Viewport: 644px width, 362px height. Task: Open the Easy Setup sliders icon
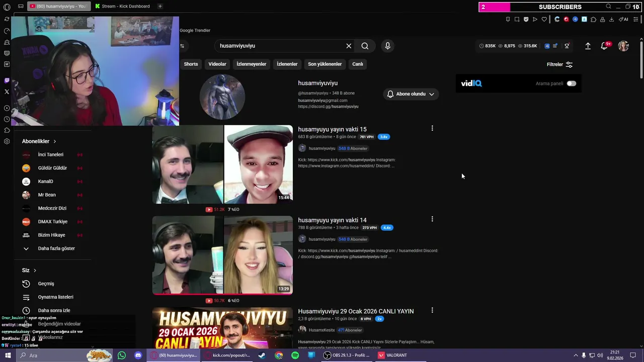(x=635, y=19)
